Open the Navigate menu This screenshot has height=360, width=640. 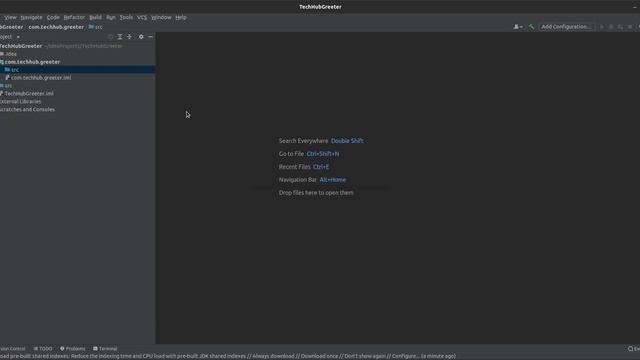click(31, 18)
